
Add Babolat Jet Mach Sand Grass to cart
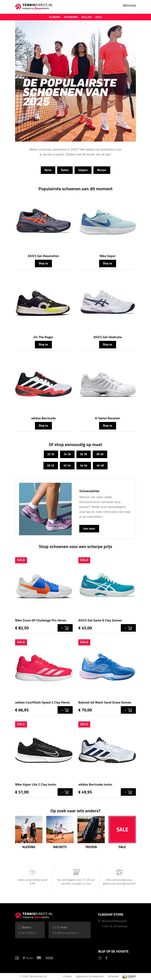coord(128,710)
